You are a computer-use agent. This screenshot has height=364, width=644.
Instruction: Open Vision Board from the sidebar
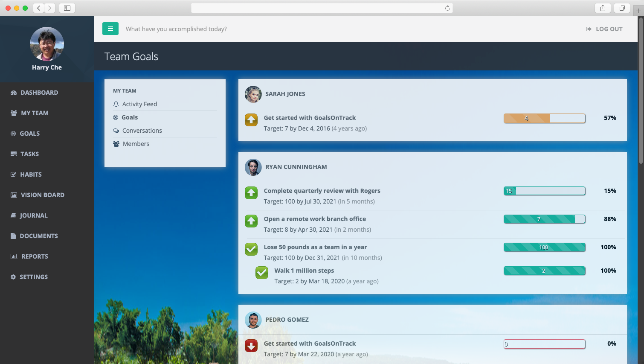(x=42, y=195)
